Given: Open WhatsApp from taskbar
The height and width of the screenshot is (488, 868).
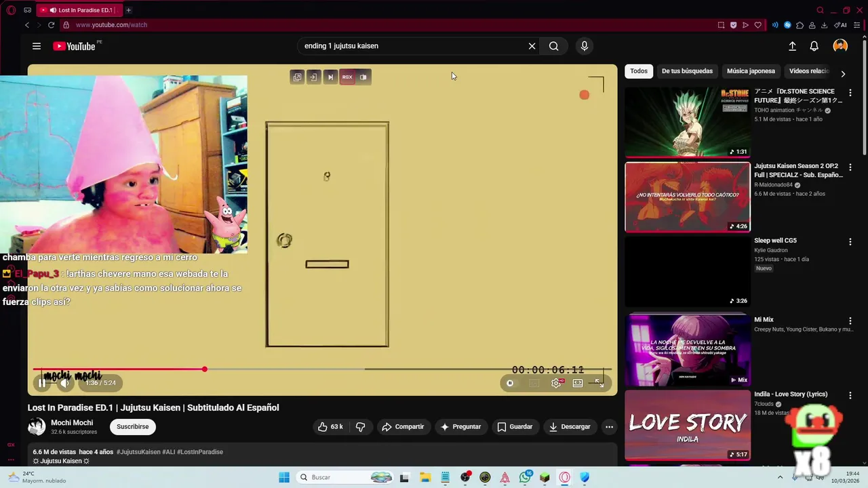Looking at the screenshot, I should pyautogui.click(x=525, y=477).
